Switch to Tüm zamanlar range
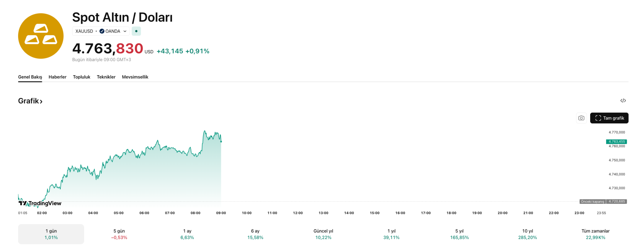The width and height of the screenshot is (644, 245). point(595,234)
